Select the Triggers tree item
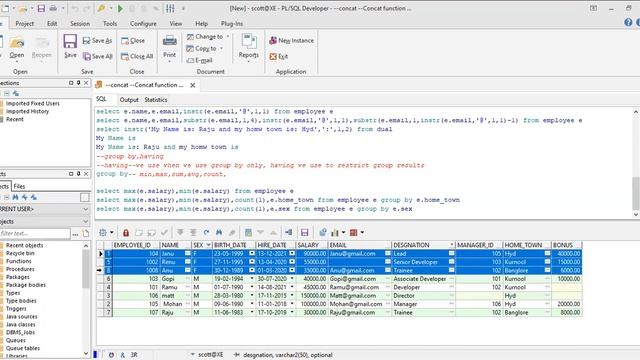 (16, 309)
